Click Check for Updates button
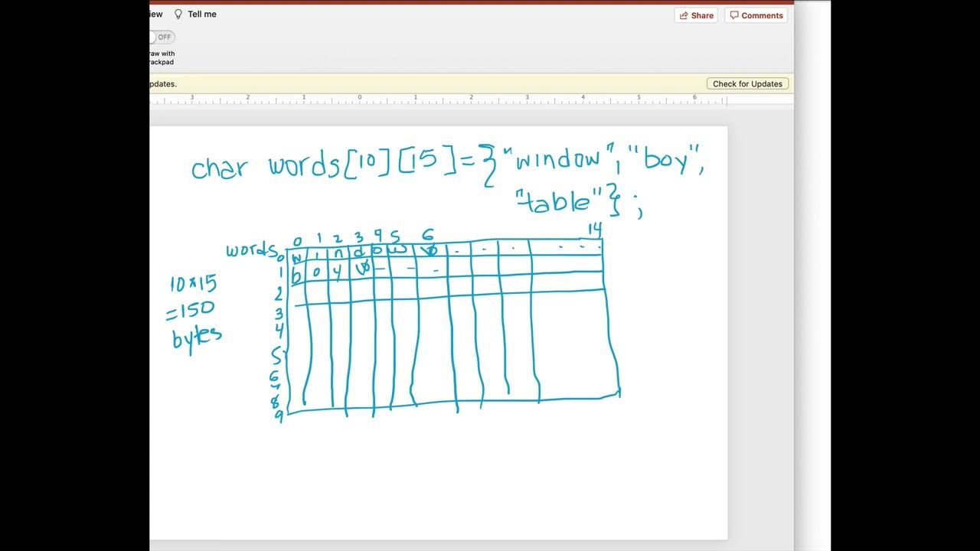The image size is (980, 551). coord(747,83)
